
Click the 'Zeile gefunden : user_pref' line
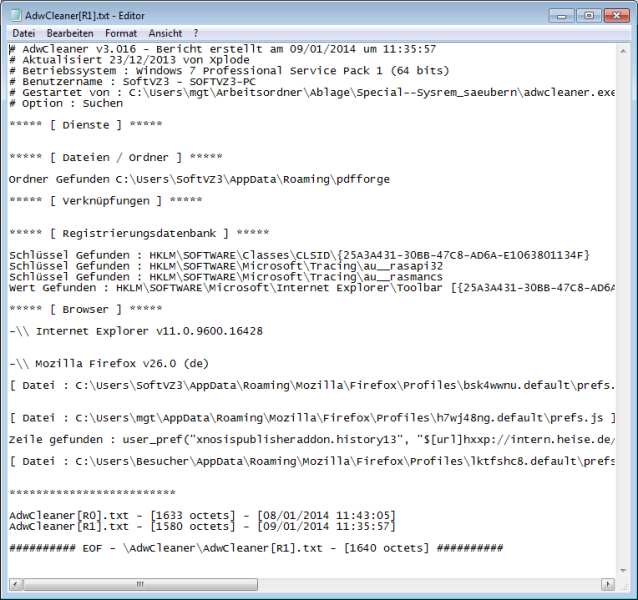coord(312,440)
